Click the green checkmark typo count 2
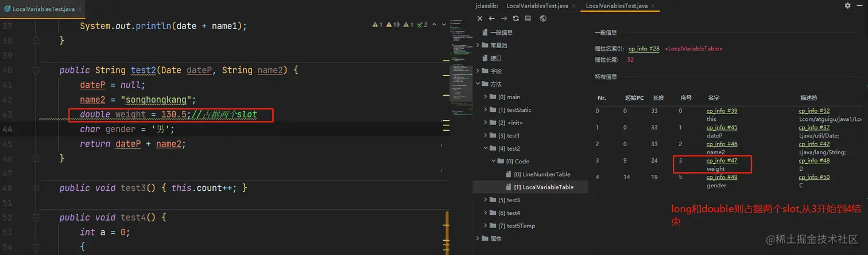Screen dimensions: 868x255 pyautogui.click(x=423, y=25)
